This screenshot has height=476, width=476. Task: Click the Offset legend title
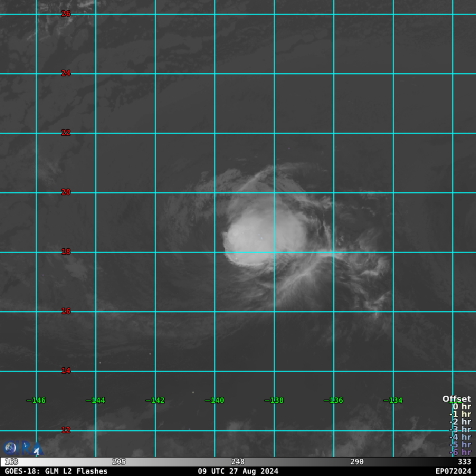[x=456, y=399]
